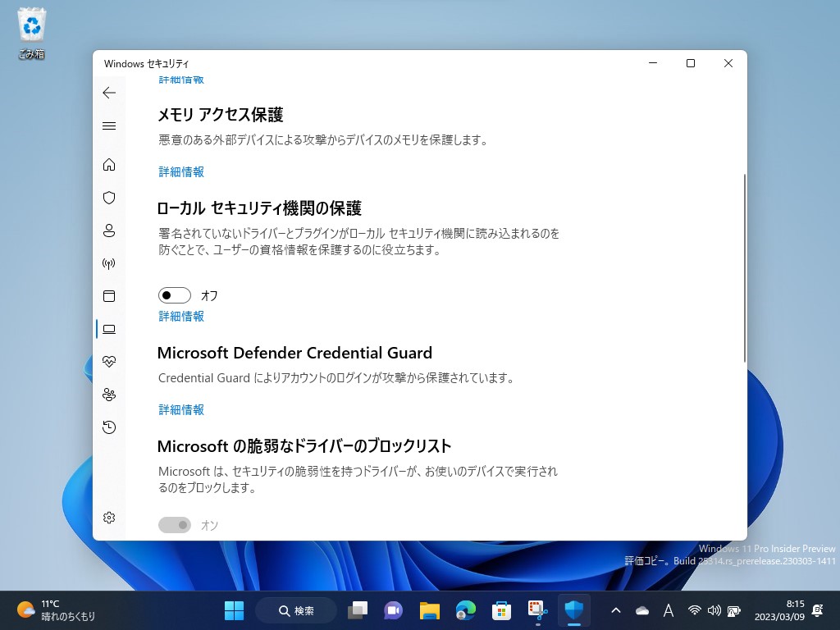The width and height of the screenshot is (840, 630).
Task: Go to the Windows Security home page
Action: point(109,165)
